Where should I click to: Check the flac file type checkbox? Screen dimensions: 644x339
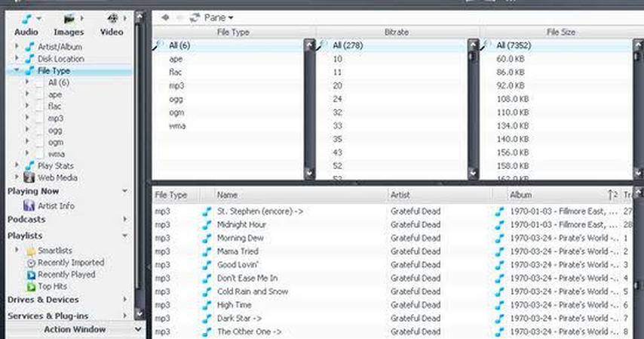(x=39, y=106)
